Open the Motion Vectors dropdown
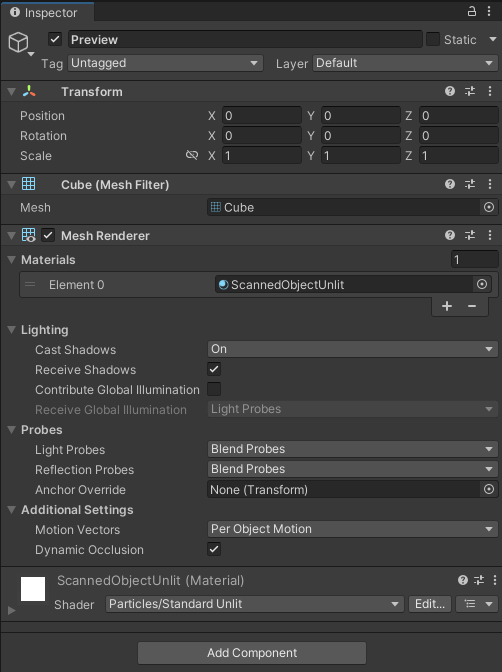This screenshot has height=672, width=502. tap(352, 529)
